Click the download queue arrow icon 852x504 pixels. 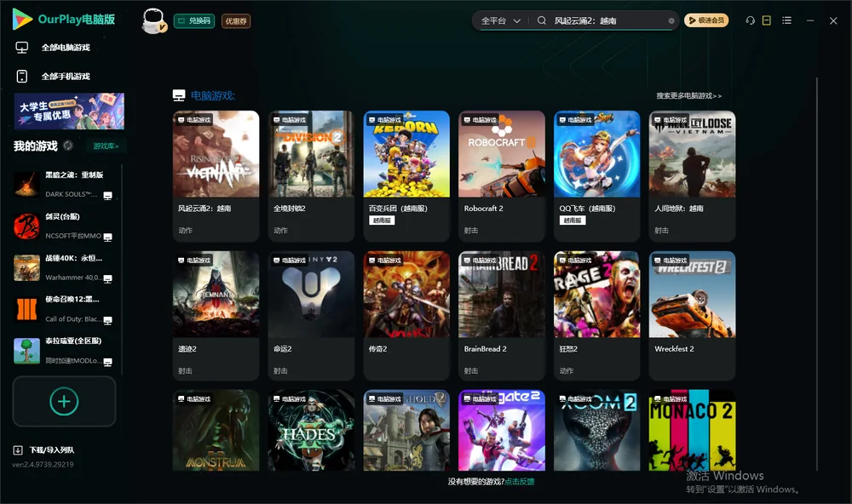pos(18,450)
